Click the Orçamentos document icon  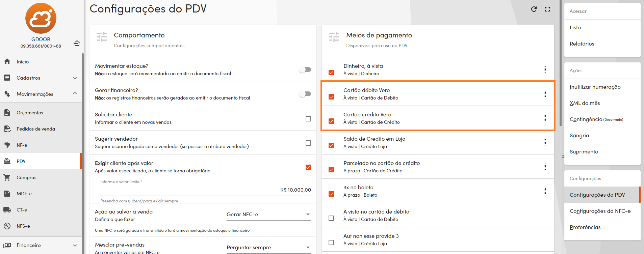point(7,113)
